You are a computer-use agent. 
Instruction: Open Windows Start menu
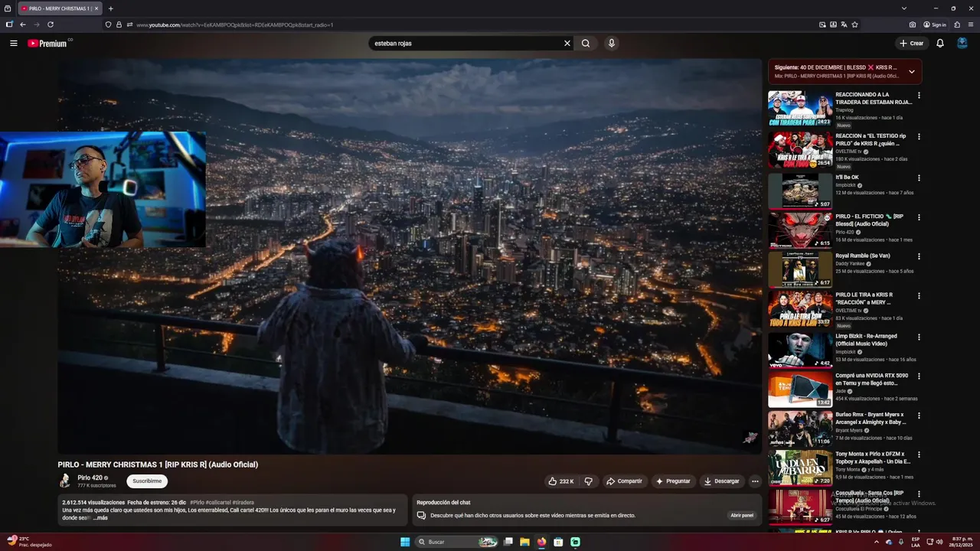(405, 542)
